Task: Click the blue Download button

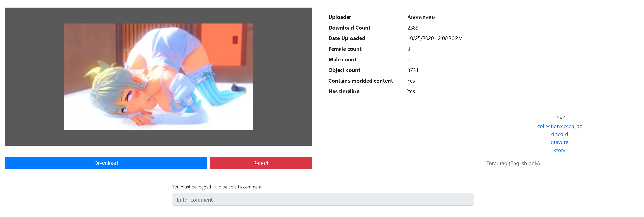Action: pos(106,163)
